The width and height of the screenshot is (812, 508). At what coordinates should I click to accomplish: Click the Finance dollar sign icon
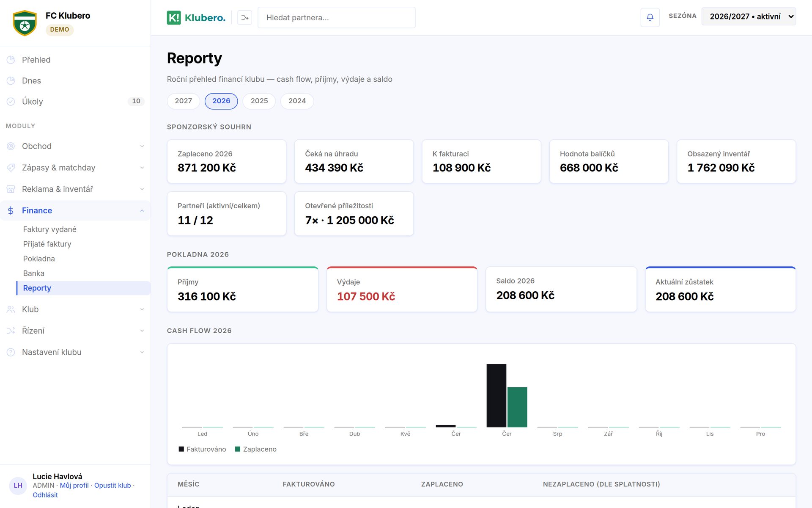[x=11, y=210]
